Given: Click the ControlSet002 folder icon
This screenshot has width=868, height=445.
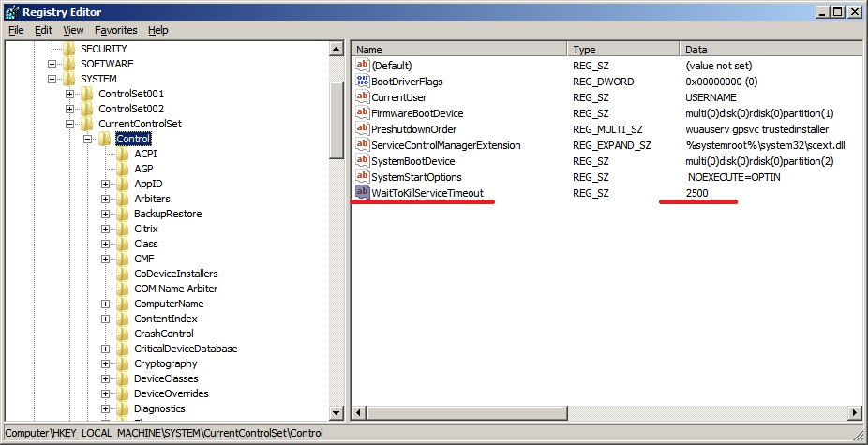Looking at the screenshot, I should [86, 109].
